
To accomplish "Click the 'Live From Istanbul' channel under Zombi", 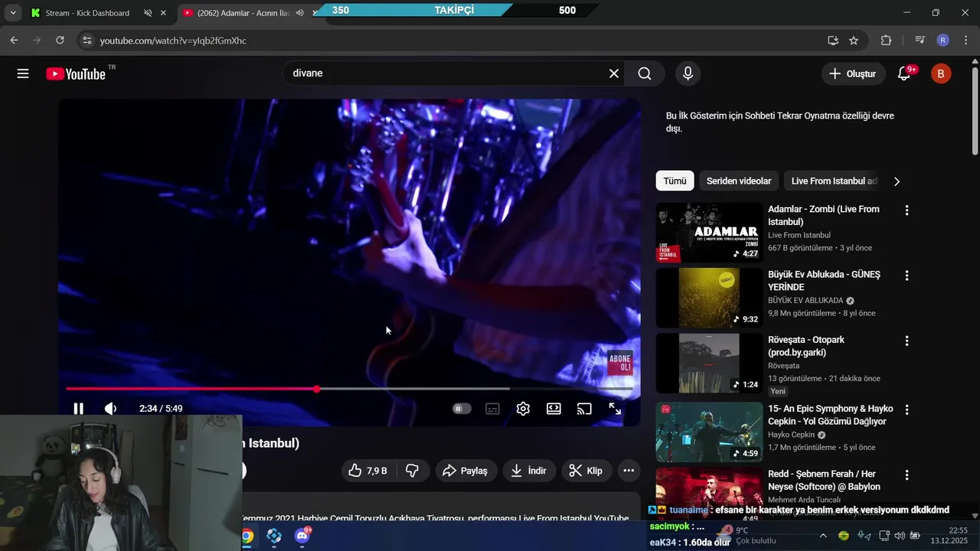I will click(x=799, y=235).
